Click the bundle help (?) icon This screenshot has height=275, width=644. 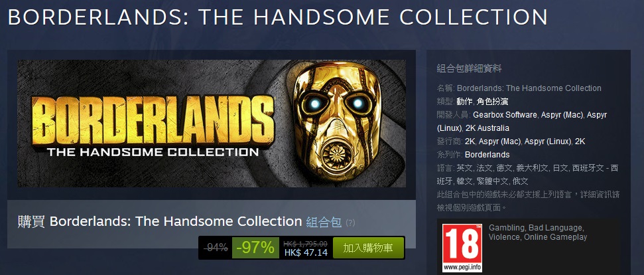tap(350, 223)
